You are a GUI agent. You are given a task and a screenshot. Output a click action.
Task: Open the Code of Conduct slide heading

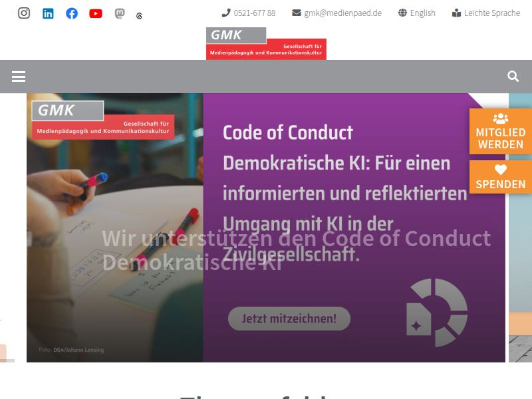(288, 132)
